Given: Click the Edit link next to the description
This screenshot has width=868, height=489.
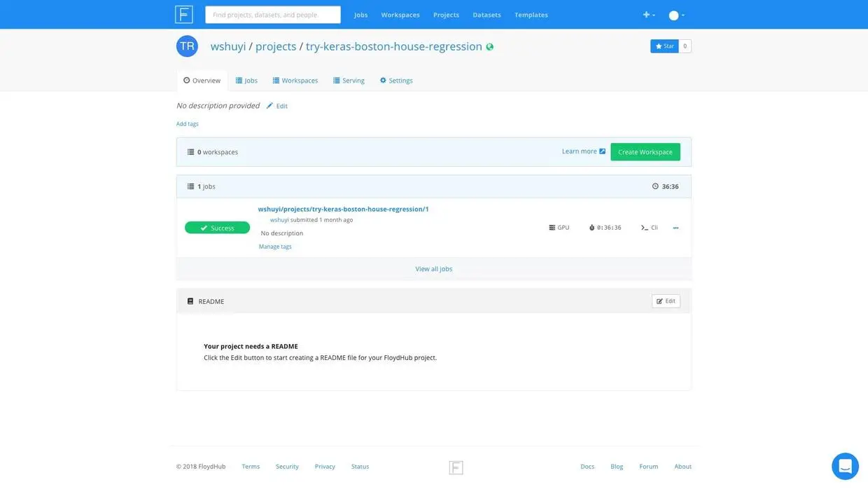Looking at the screenshot, I should pos(282,106).
